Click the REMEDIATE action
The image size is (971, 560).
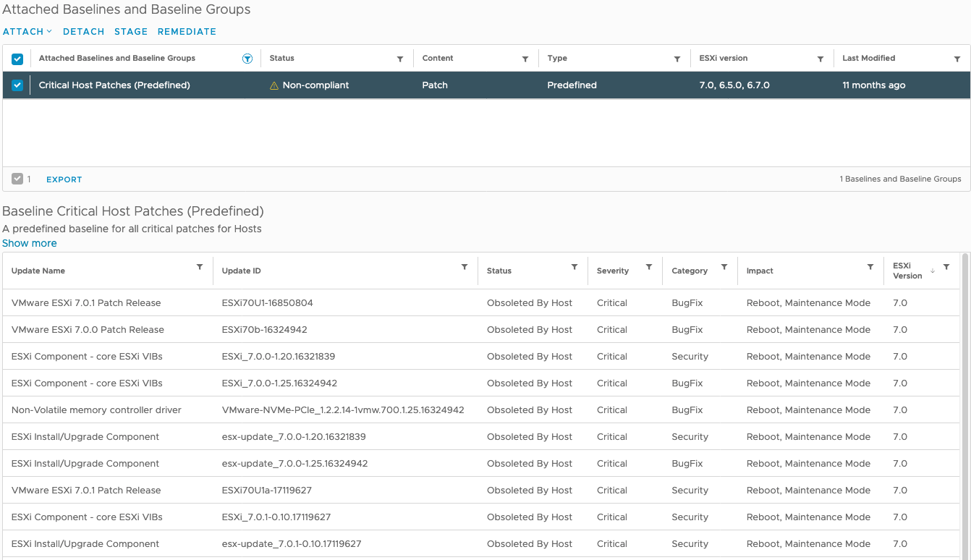point(187,32)
